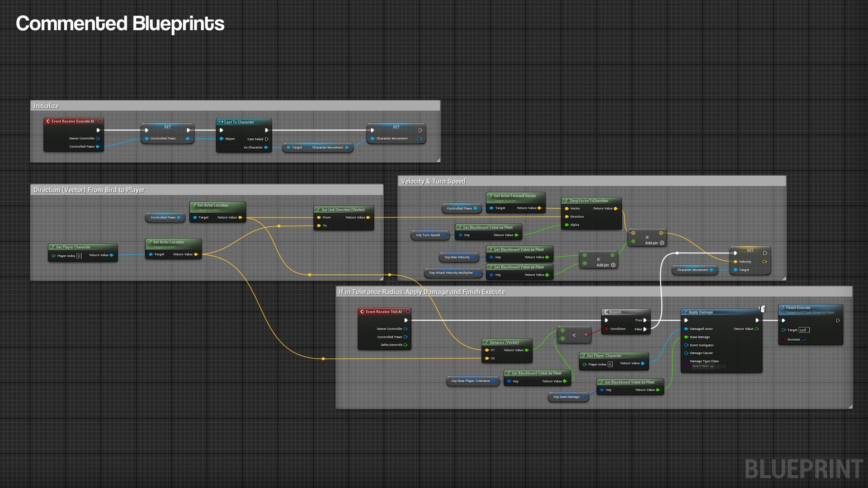Click the delegate pin on Event Receive Execute AI

point(100,121)
